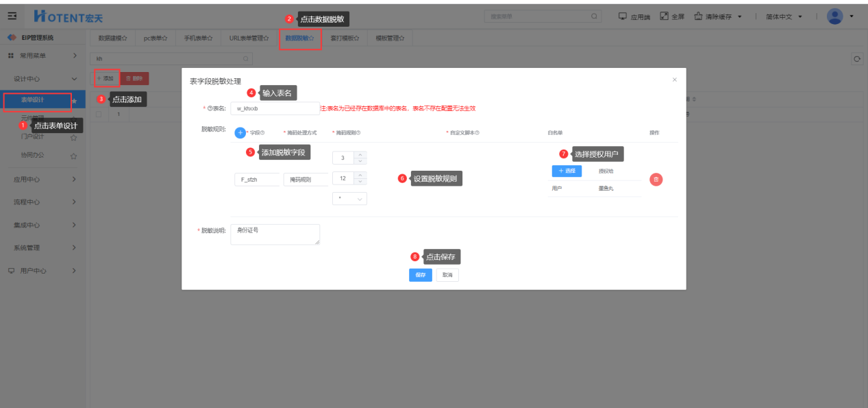The image size is (868, 408).
Task: Collapse the 设计中心 sidebar section
Action: (x=43, y=79)
